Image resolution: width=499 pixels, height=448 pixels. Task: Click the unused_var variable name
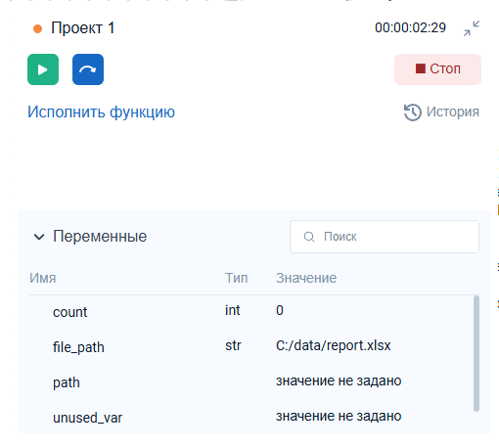(88, 418)
